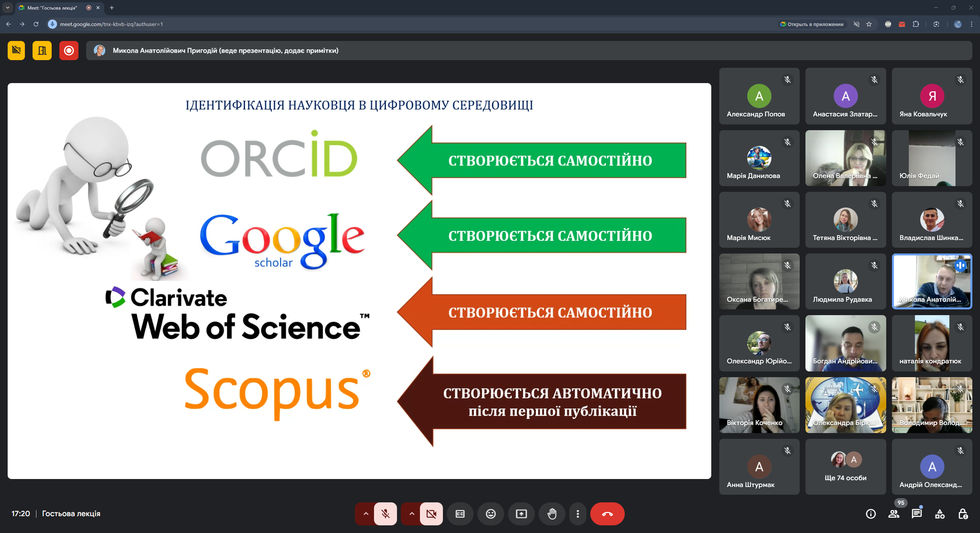The width and height of the screenshot is (980, 533).
Task: Click the 17:20 clock time
Action: (x=21, y=514)
